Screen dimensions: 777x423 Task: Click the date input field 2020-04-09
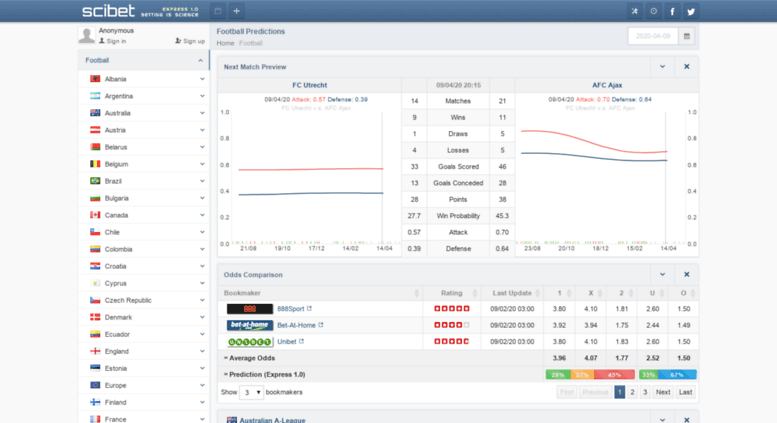[653, 36]
